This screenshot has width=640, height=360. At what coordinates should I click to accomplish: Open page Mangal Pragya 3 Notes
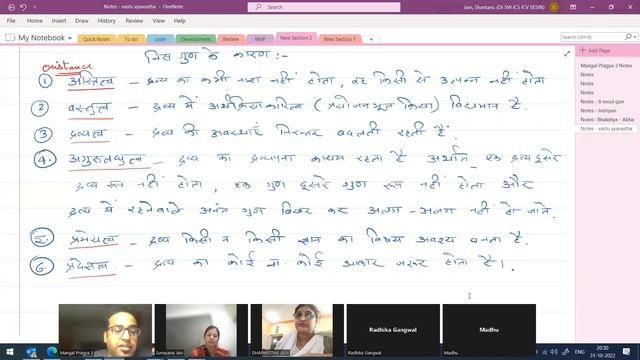pos(606,65)
